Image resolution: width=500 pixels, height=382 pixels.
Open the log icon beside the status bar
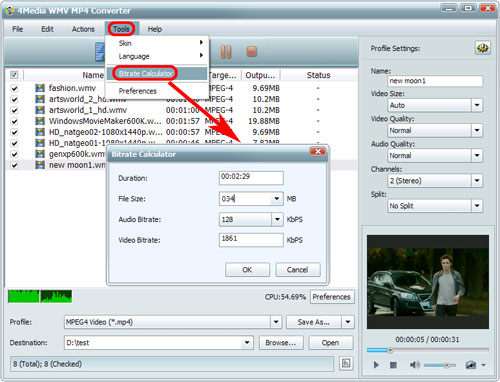346,363
